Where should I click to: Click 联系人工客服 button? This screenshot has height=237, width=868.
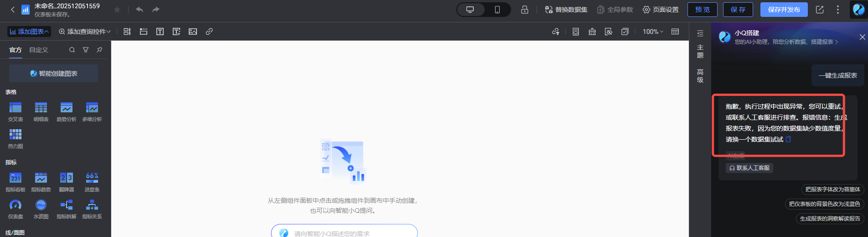[749, 168]
